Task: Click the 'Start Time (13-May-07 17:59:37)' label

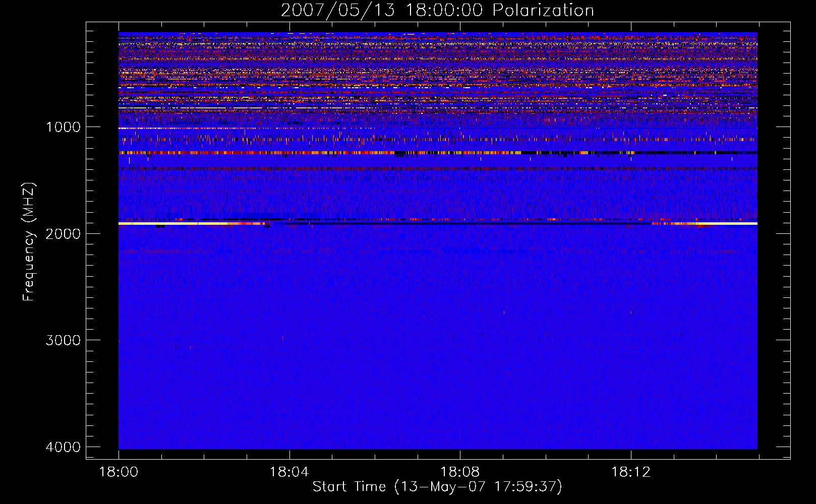Action: pos(437,487)
